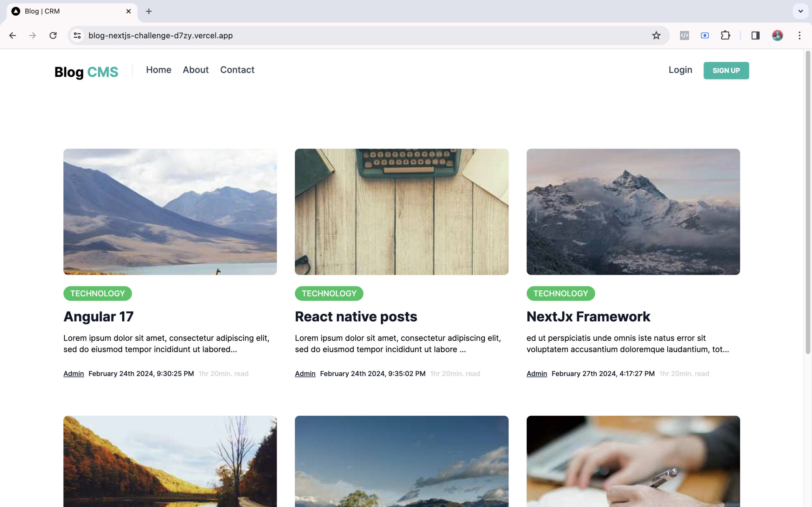This screenshot has height=507, width=812.
Task: Click the new tab plus button
Action: pos(148,11)
